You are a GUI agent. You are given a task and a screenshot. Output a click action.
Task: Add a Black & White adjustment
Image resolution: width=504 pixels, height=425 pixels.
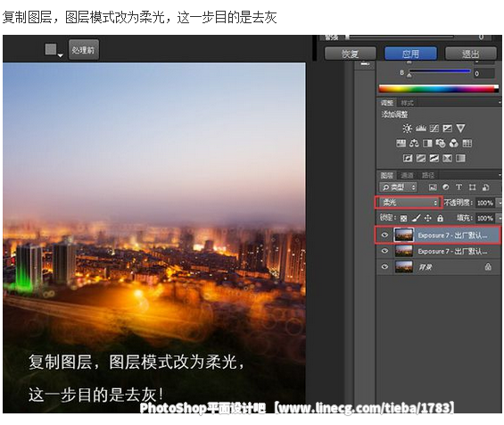coord(427,143)
